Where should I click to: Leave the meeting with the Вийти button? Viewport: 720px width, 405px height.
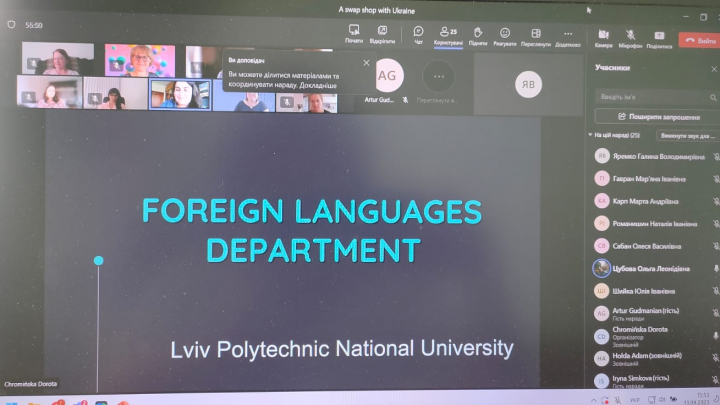point(699,40)
